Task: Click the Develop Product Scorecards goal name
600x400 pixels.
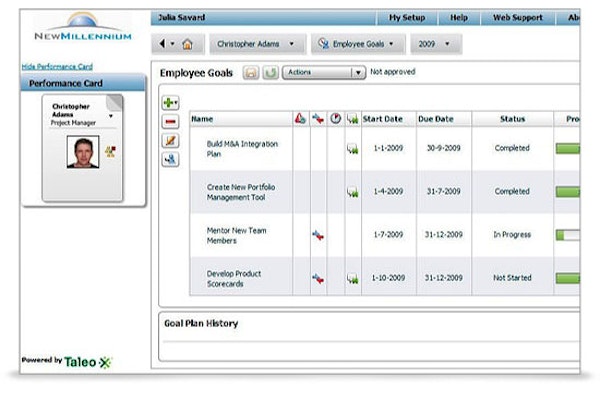Action: [235, 278]
